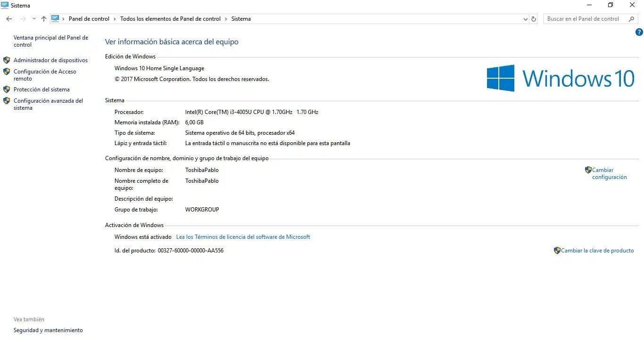Click shield icon next to 'Cambiar configuración'
The width and height of the screenshot is (644, 342).
point(588,170)
